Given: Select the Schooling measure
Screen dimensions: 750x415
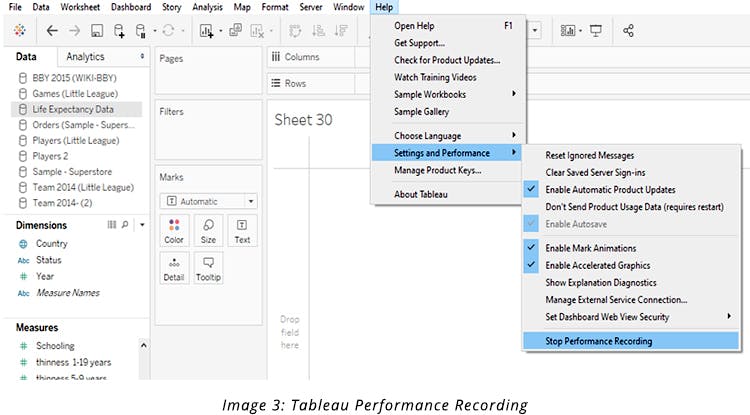Looking at the screenshot, I should [55, 346].
